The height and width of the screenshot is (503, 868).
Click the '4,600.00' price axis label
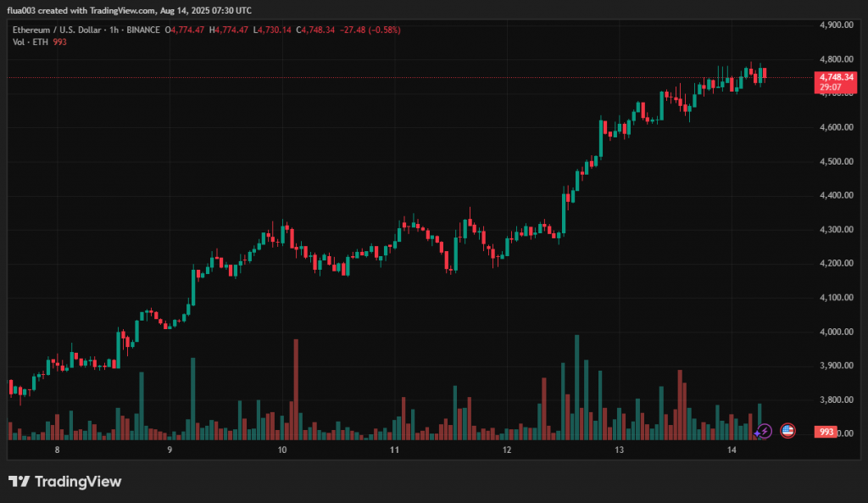pyautogui.click(x=837, y=127)
